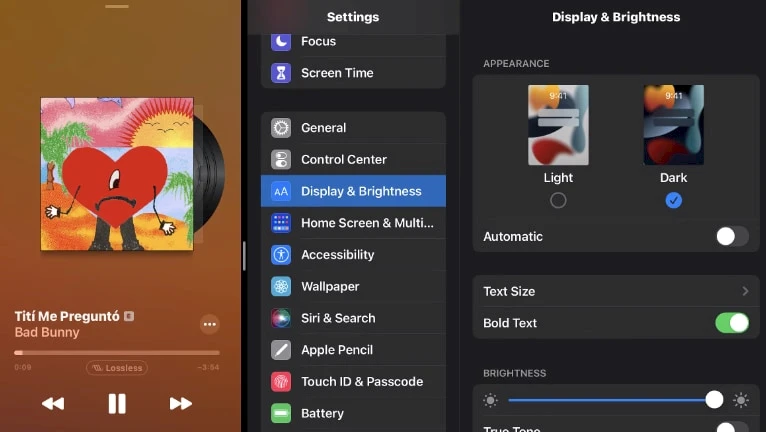Open the more options ellipsis in Music
This screenshot has height=432, width=766.
(210, 324)
